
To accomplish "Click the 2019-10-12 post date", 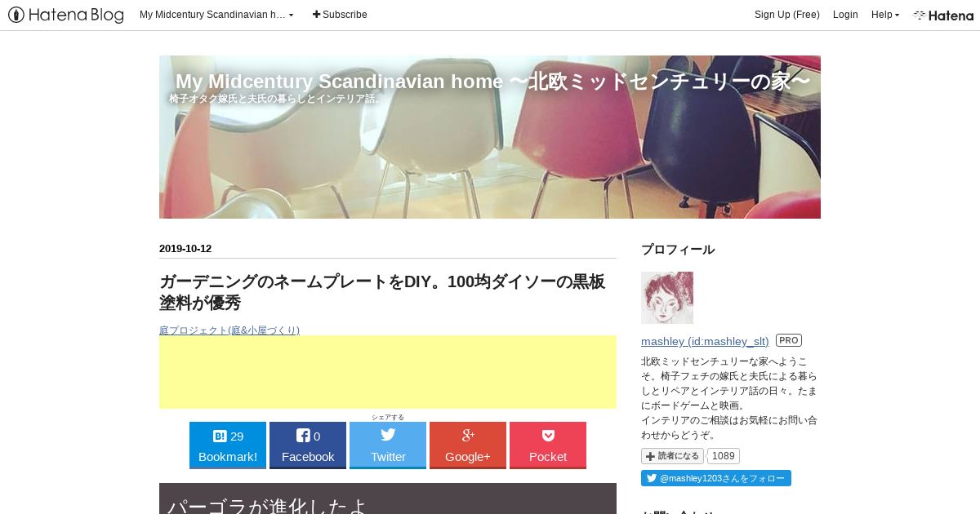I will pyautogui.click(x=185, y=249).
